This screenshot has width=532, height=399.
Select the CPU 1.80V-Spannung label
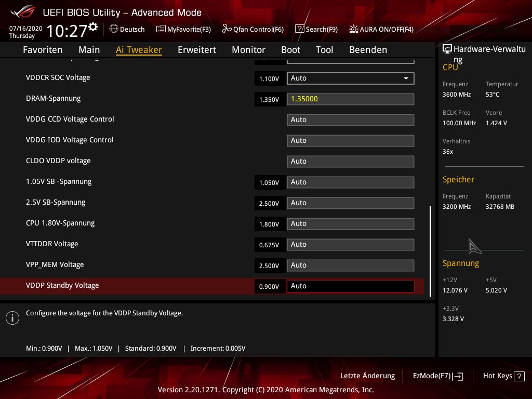(x=60, y=223)
